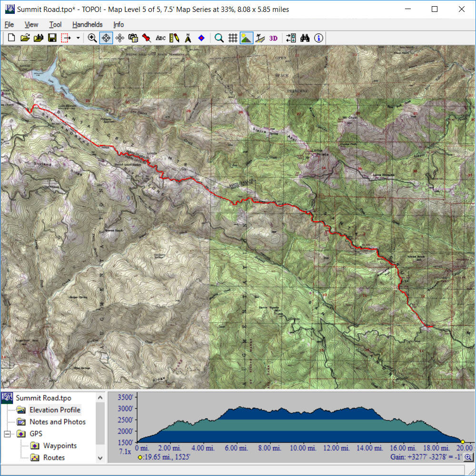Open the Export dropdown arrow
The width and height of the screenshot is (476, 476).
tap(78, 38)
